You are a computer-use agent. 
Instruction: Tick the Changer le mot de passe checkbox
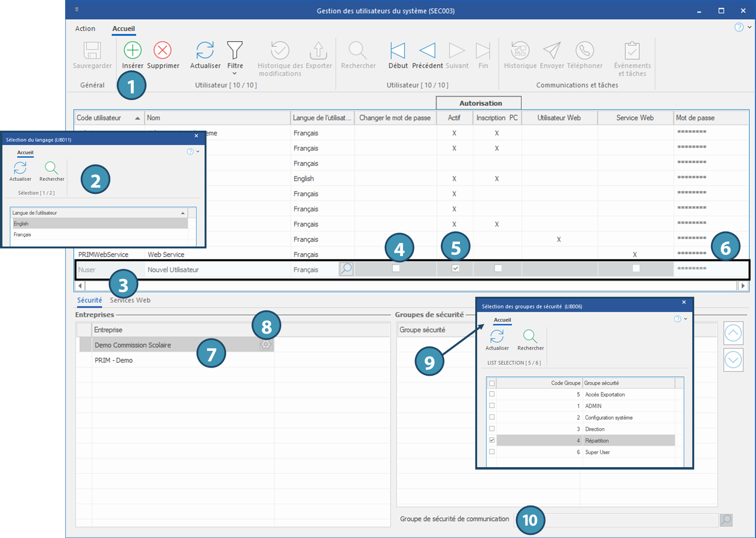point(396,269)
